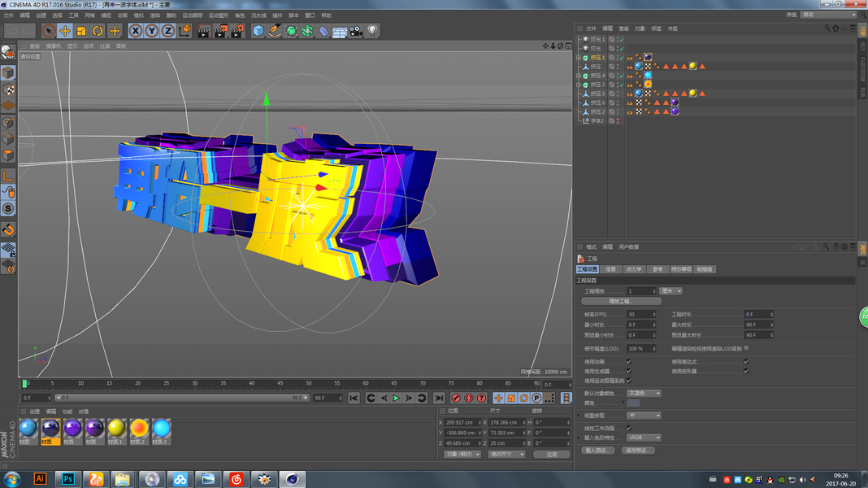Click the 载入预设 button

pos(598,451)
